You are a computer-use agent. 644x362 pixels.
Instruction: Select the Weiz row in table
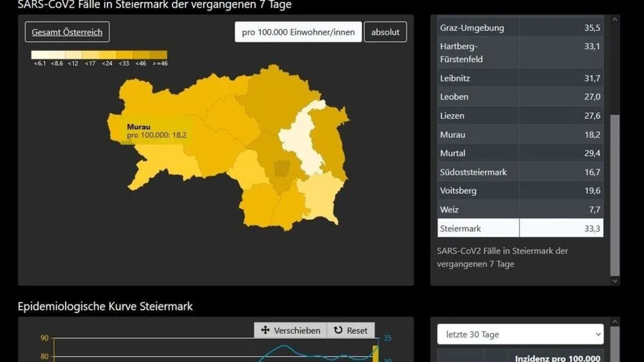coord(520,209)
